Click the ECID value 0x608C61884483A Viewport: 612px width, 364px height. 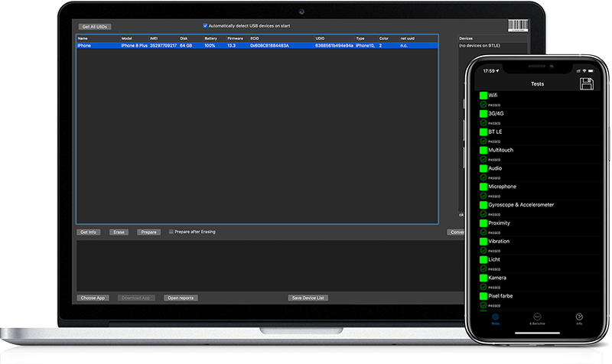tap(269, 46)
